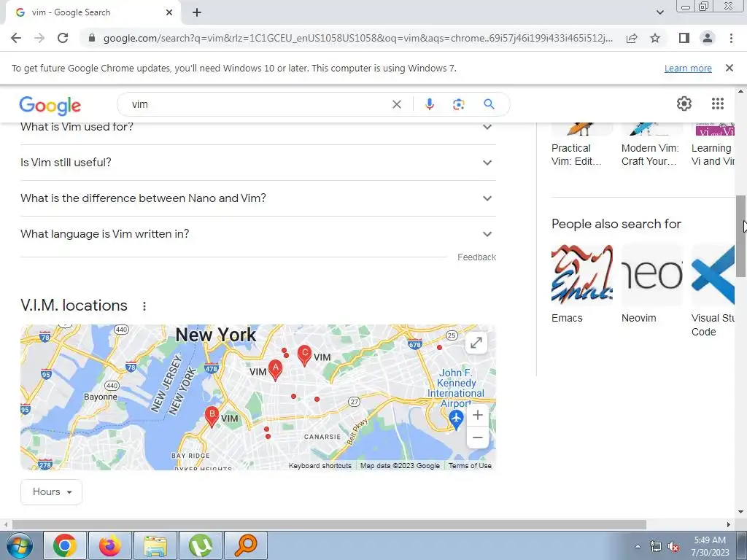Zoom in on the map
The height and width of the screenshot is (560, 747).
[477, 415]
